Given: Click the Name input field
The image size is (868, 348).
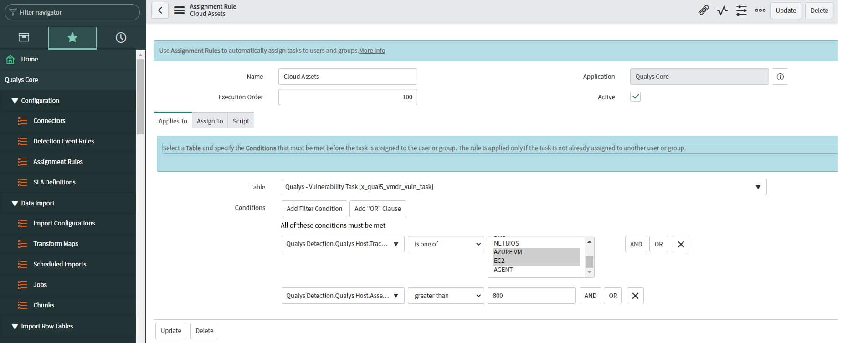Looking at the screenshot, I should coord(348,77).
